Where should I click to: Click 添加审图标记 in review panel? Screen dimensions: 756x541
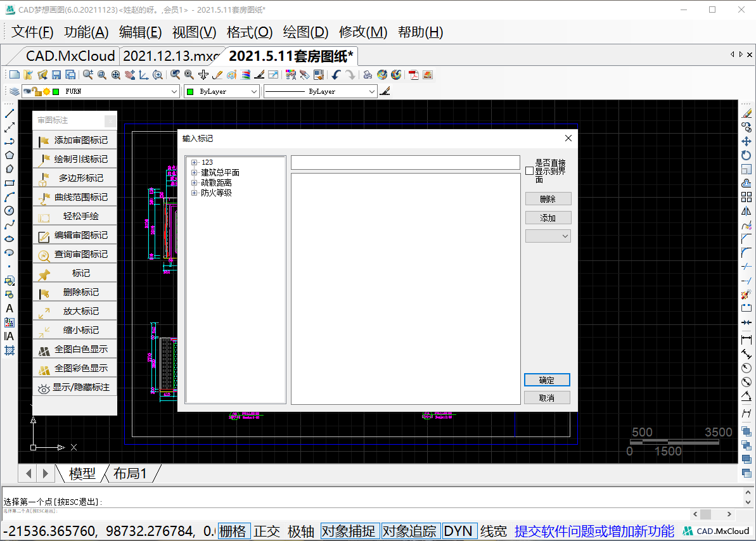click(75, 140)
